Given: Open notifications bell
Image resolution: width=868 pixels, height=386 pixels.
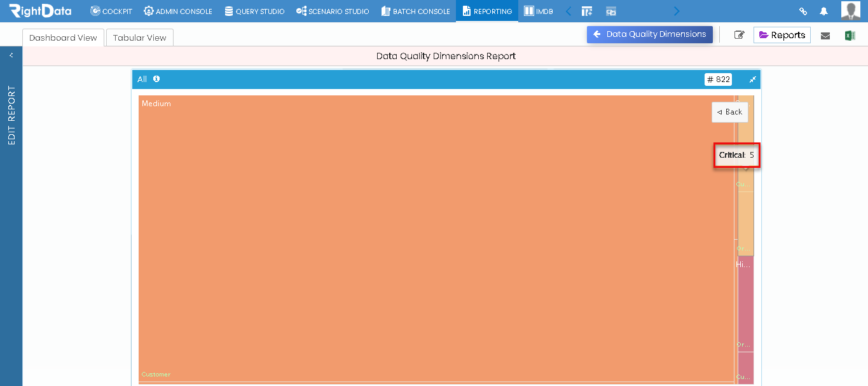Looking at the screenshot, I should (x=824, y=11).
